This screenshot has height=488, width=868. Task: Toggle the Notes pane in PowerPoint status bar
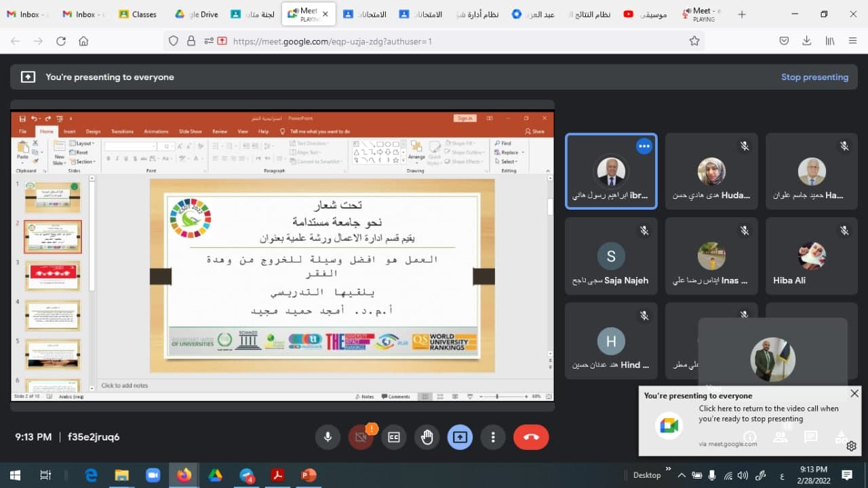pos(364,396)
